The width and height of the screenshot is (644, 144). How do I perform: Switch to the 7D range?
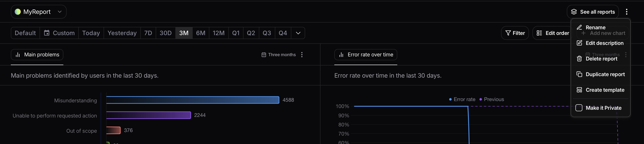click(x=148, y=33)
